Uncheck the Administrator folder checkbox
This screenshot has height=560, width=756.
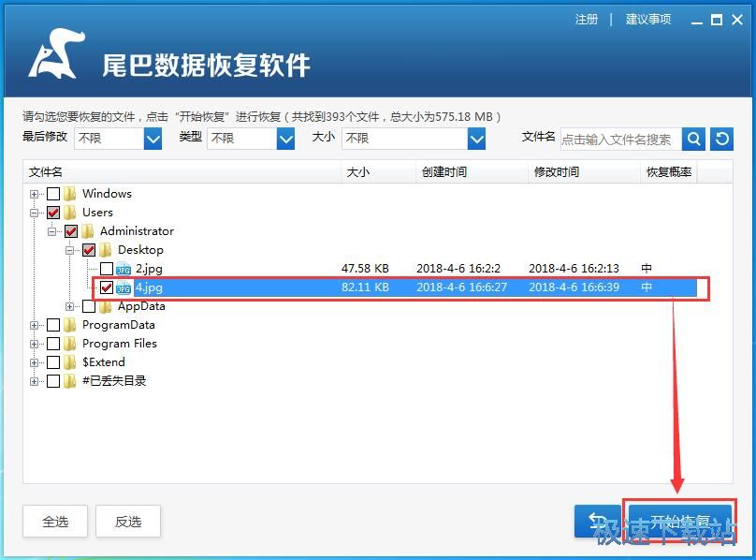(x=71, y=231)
